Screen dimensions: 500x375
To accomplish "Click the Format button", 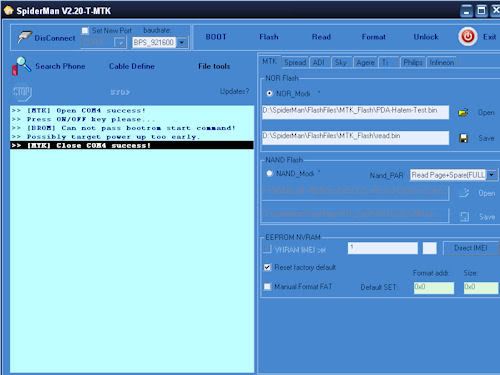I will (374, 37).
